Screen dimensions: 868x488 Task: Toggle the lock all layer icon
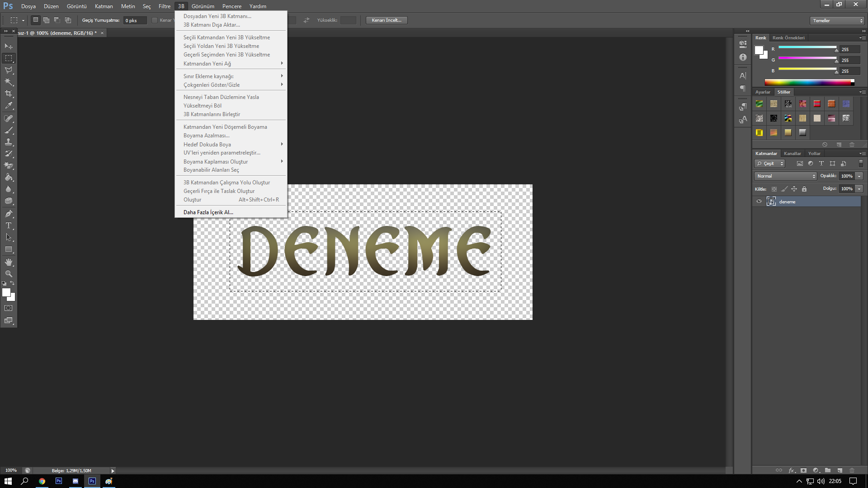[804, 189]
